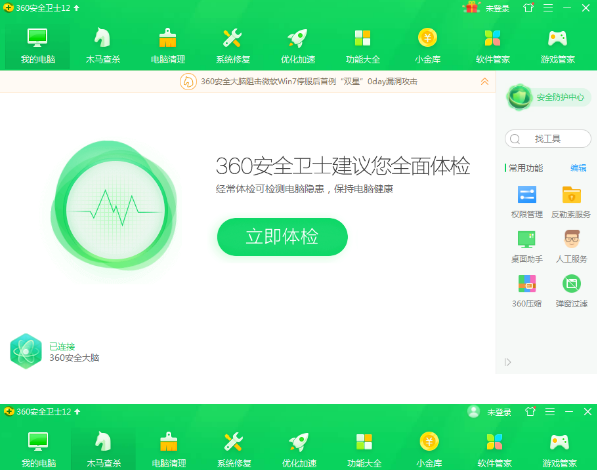The width and height of the screenshot is (597, 470).
Task: Click the gift box icon in title bar
Action: pos(471,7)
